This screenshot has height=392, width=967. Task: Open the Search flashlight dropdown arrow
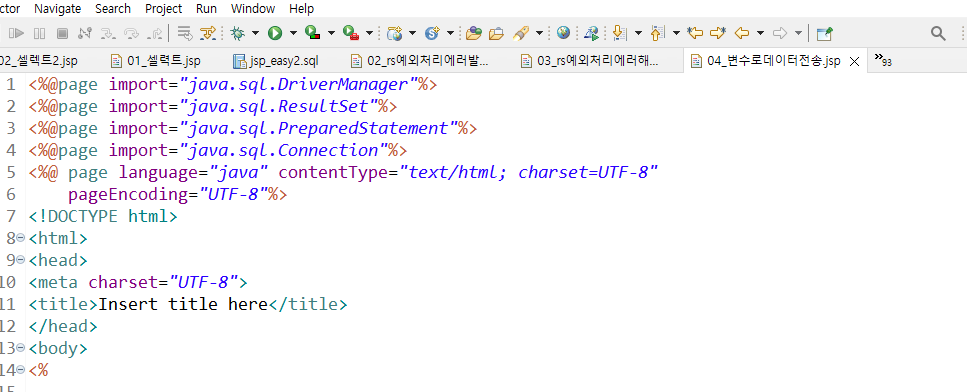pos(539,33)
